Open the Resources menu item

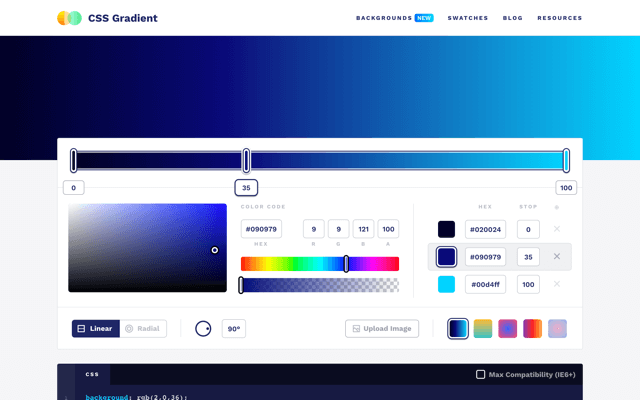point(560,18)
